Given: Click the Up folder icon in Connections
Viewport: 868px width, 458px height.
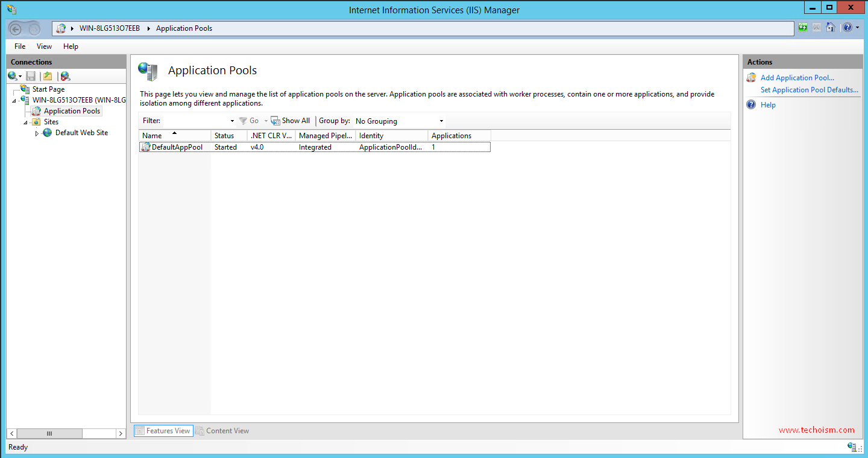Looking at the screenshot, I should (48, 76).
